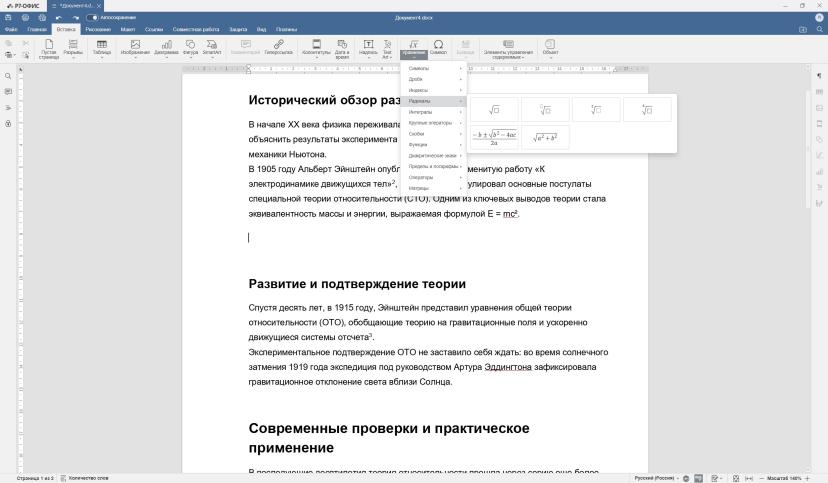The image size is (828, 483).
Task: Open the Матрицы submenu
Action: (434, 188)
